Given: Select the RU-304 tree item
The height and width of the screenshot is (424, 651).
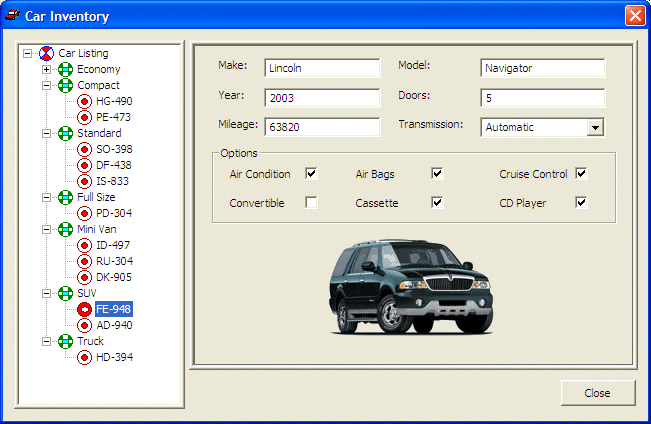Looking at the screenshot, I should click(115, 261).
